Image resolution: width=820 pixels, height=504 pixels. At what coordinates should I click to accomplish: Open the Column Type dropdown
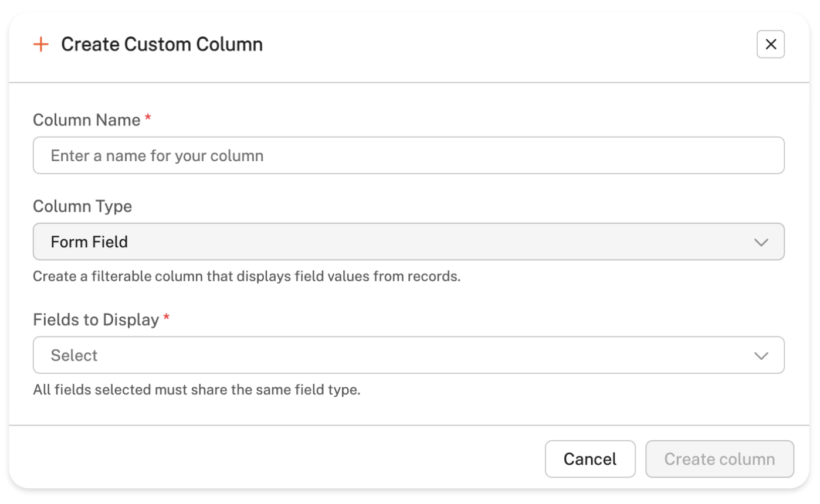(408, 241)
